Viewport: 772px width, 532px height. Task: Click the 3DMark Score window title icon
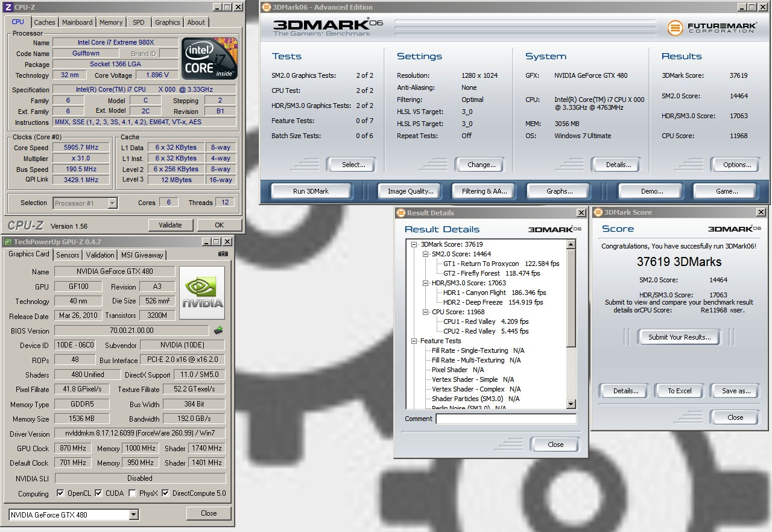tap(598, 212)
